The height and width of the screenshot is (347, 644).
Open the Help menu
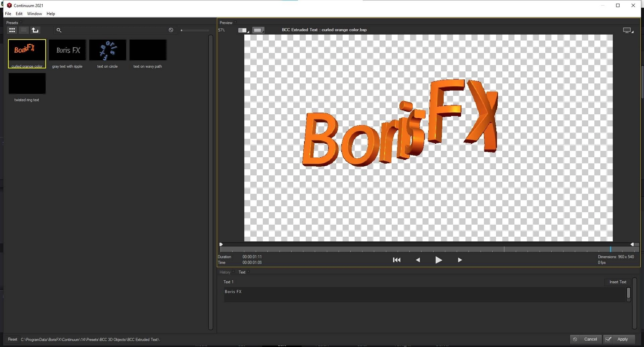[x=51, y=14]
